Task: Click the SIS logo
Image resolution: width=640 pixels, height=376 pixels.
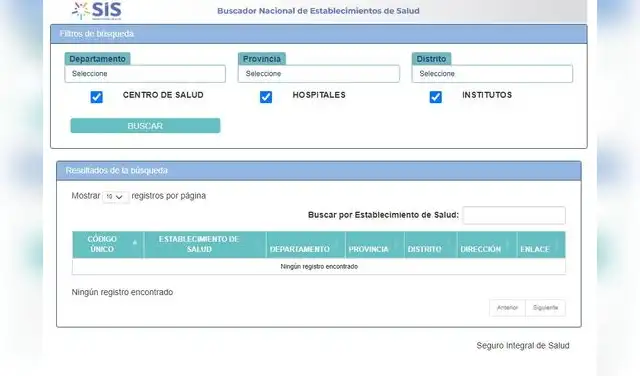Action: 97,11
